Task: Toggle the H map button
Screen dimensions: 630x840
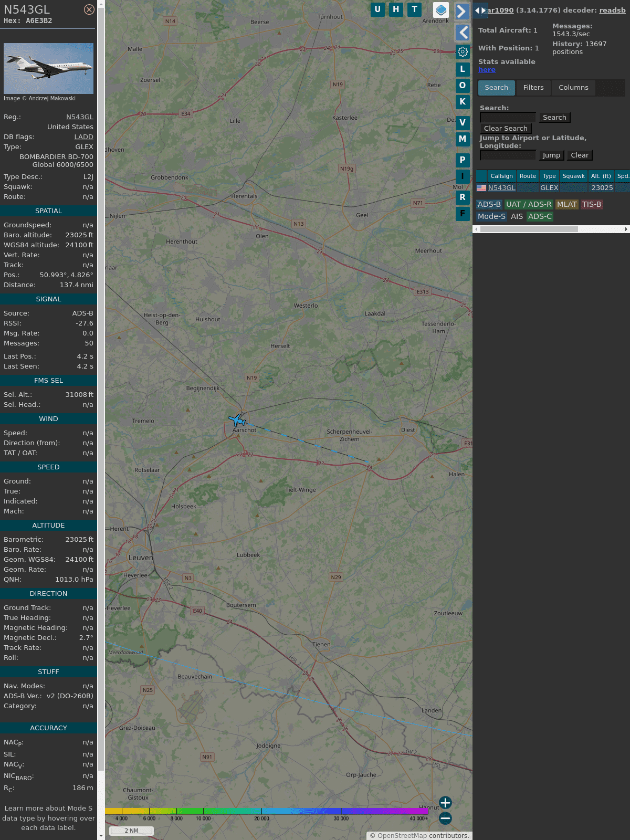Action: (396, 9)
